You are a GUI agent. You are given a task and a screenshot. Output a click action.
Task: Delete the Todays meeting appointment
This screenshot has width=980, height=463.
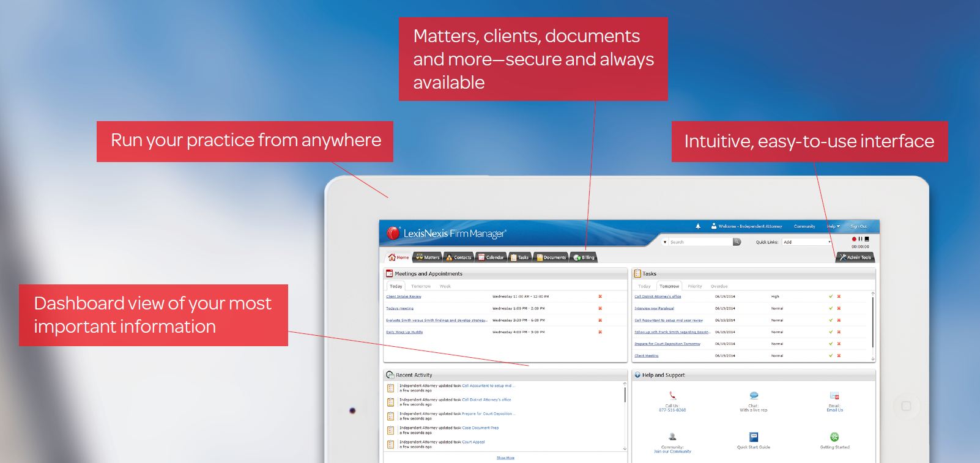tap(600, 308)
